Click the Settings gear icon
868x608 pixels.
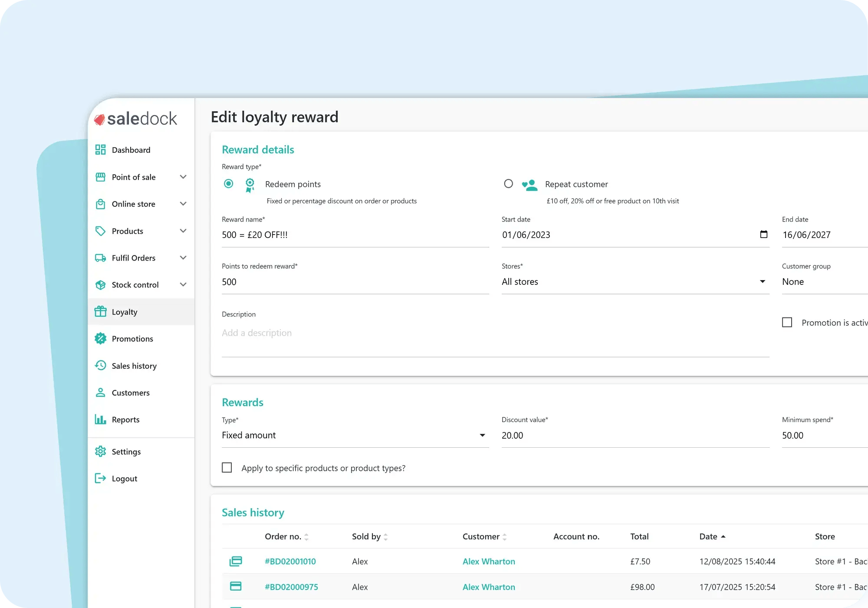(x=100, y=452)
